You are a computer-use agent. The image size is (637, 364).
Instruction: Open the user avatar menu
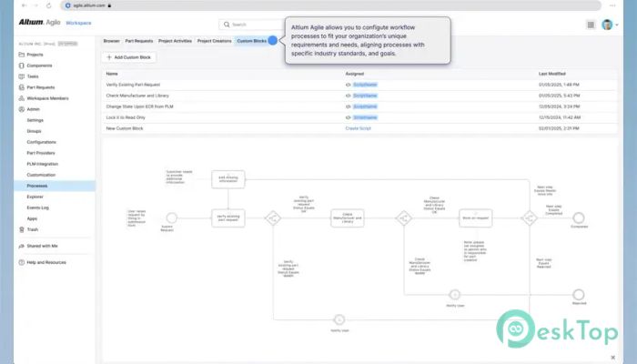tap(610, 25)
